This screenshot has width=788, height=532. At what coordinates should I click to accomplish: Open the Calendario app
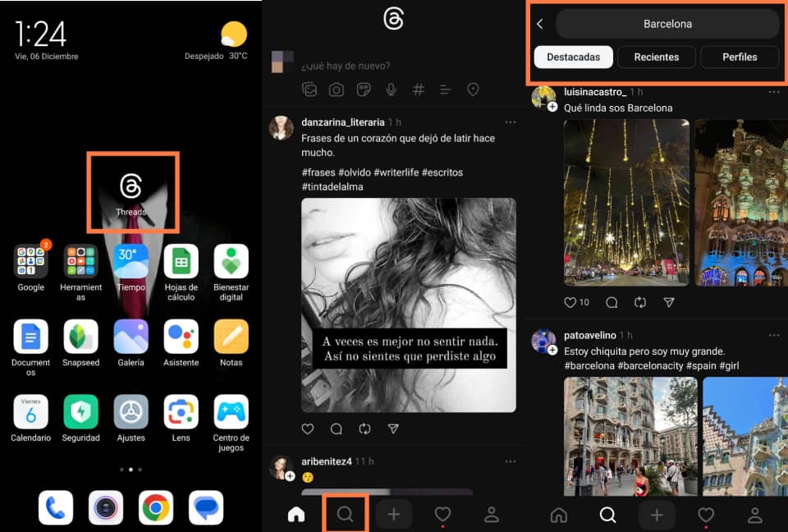(30, 412)
